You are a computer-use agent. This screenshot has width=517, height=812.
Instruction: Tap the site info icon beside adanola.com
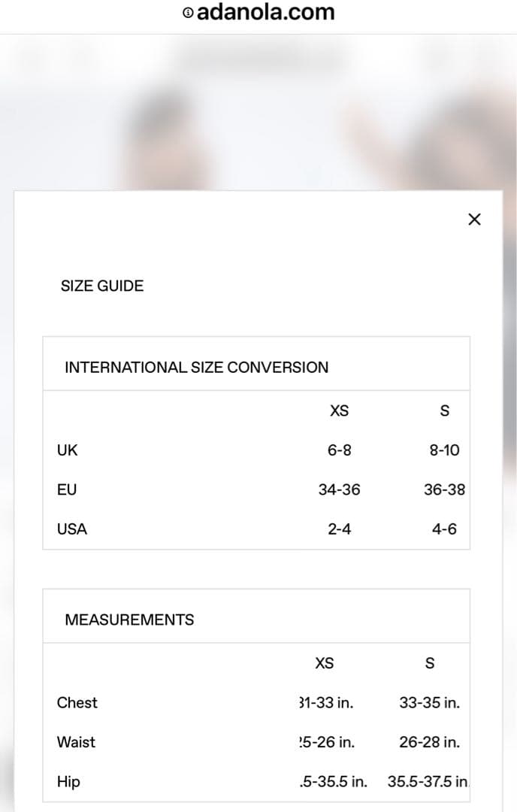188,13
